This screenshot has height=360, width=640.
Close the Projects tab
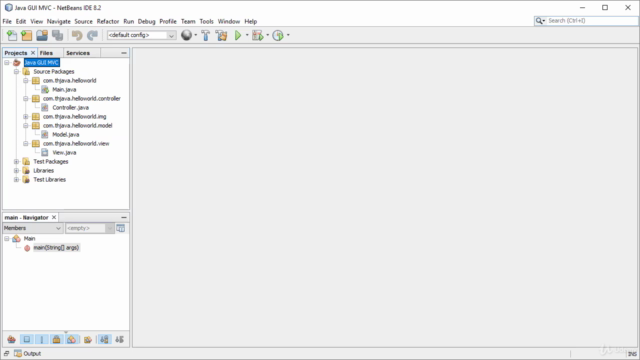(33, 53)
